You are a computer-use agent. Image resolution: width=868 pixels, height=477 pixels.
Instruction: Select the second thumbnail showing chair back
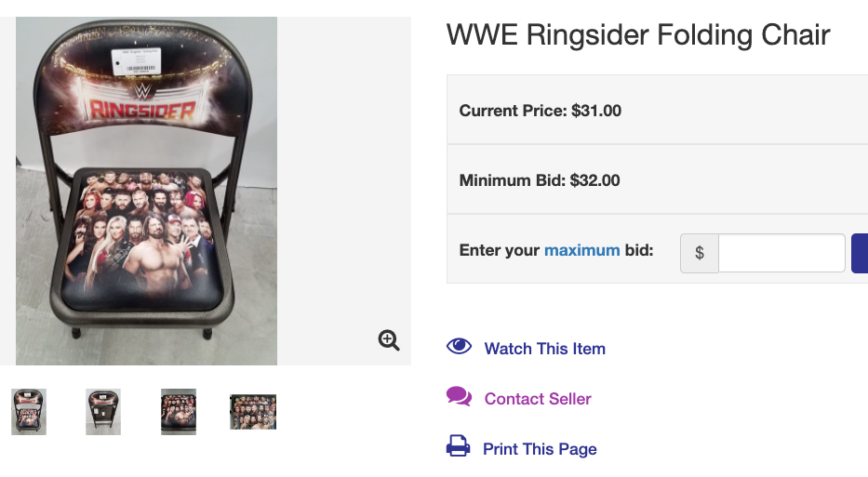click(103, 412)
